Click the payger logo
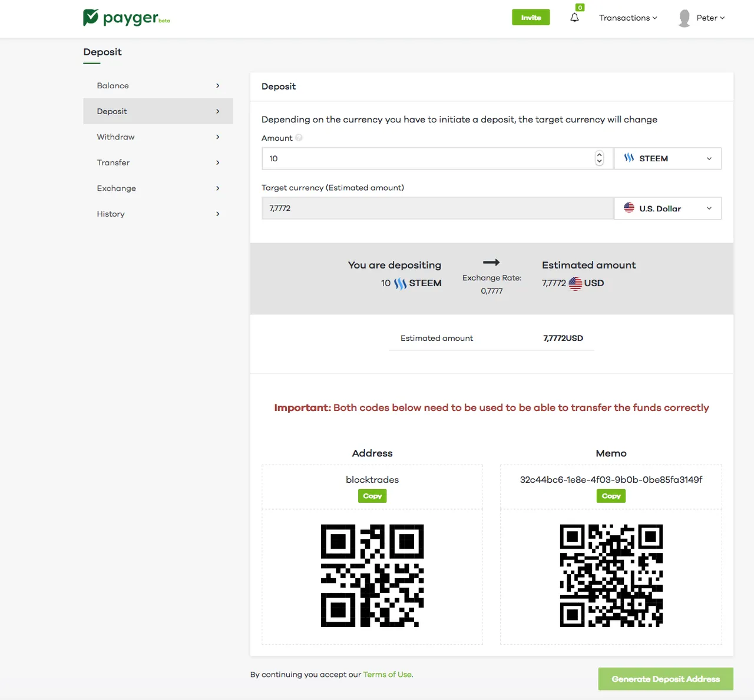Screen dimensions: 754x700 pyautogui.click(x=126, y=18)
